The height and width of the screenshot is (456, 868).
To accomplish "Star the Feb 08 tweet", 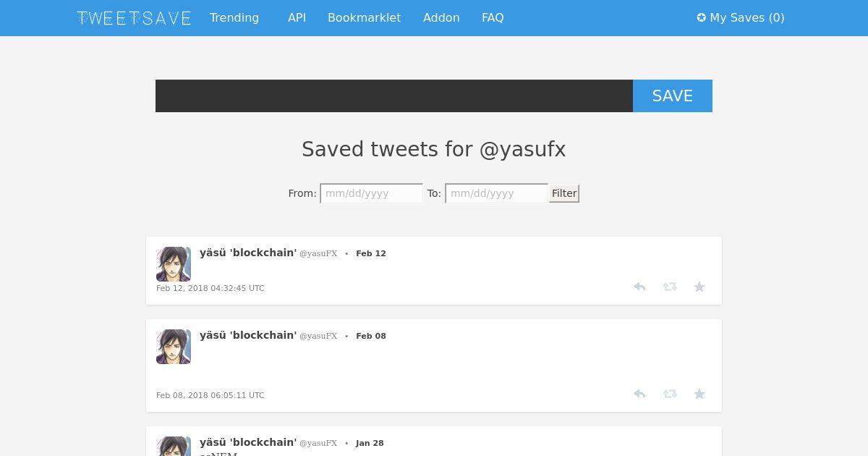I will pos(699,394).
